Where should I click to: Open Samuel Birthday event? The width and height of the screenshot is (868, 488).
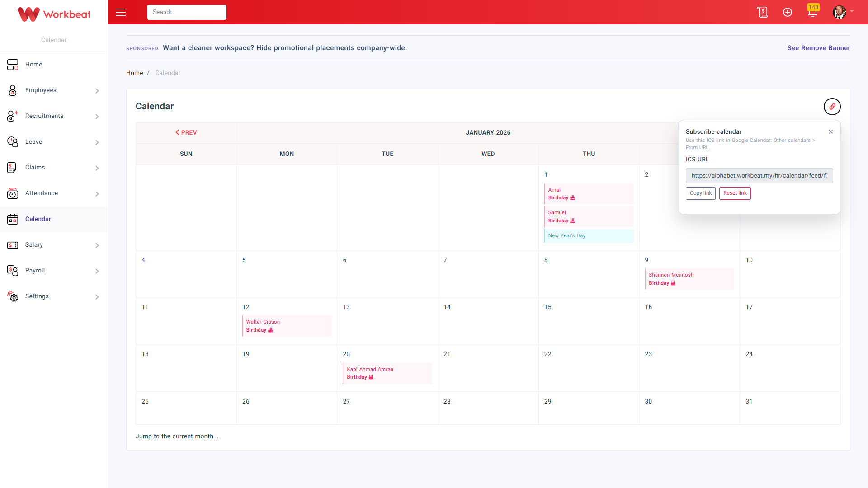(x=589, y=217)
